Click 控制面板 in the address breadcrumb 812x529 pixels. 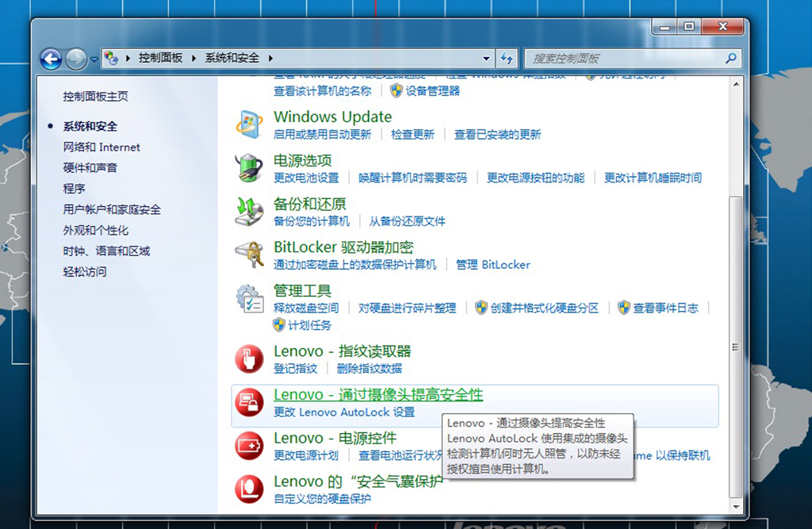pyautogui.click(x=160, y=58)
